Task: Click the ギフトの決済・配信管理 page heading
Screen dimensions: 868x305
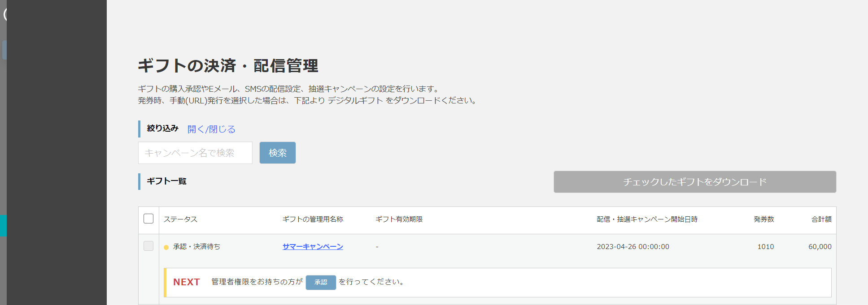Action: (x=228, y=66)
